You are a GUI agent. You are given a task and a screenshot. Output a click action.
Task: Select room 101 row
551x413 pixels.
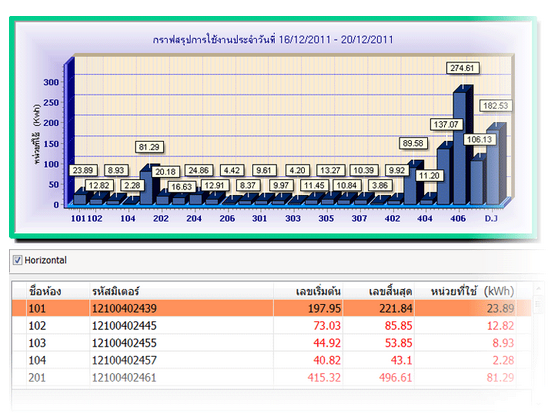pyautogui.click(x=271, y=308)
